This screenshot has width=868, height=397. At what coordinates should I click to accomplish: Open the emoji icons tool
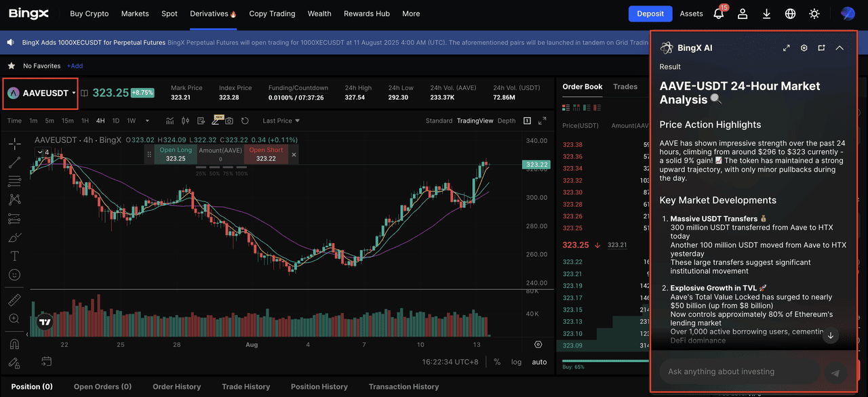coord(14,275)
